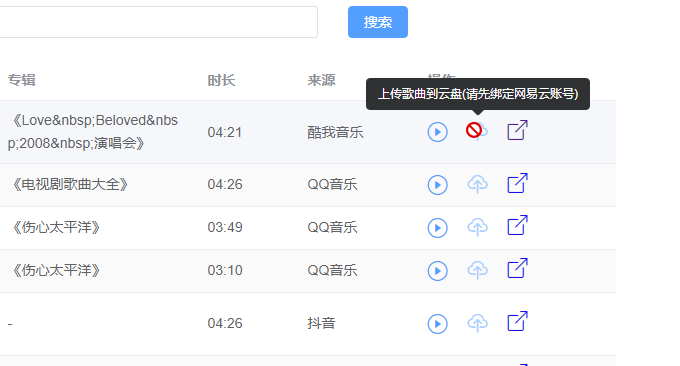Click the 酷我音乐 source cell
The image size is (680, 366).
click(335, 132)
